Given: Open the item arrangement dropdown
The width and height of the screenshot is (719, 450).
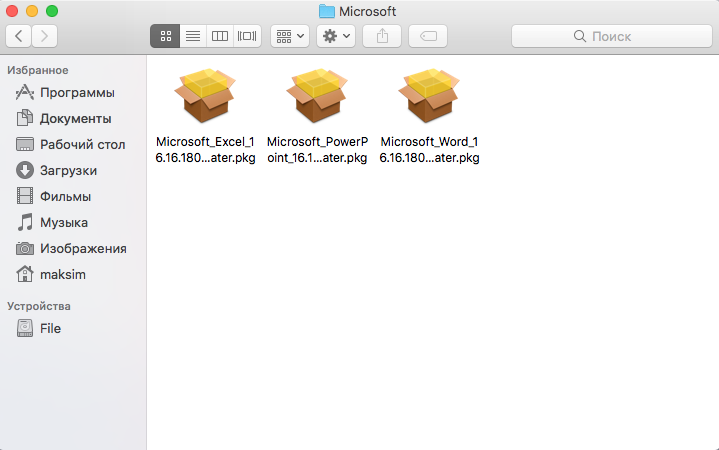Looking at the screenshot, I should [x=290, y=36].
